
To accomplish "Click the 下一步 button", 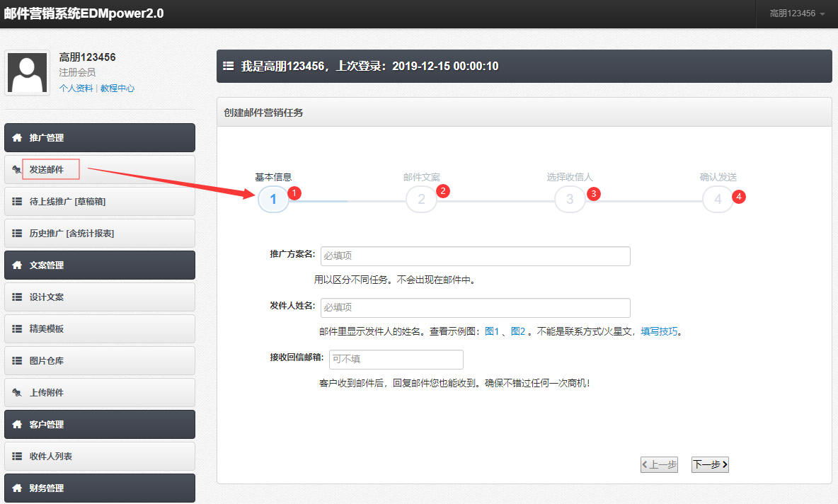I will coord(710,464).
